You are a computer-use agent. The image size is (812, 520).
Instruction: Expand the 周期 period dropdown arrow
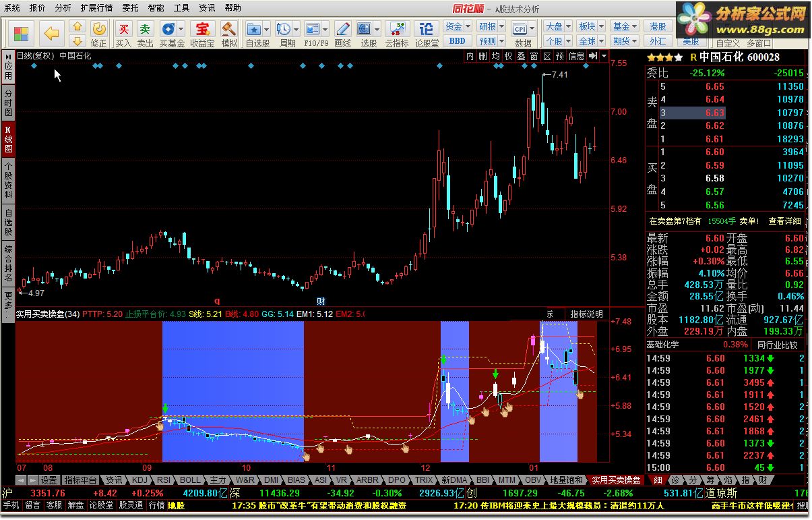pos(296,29)
